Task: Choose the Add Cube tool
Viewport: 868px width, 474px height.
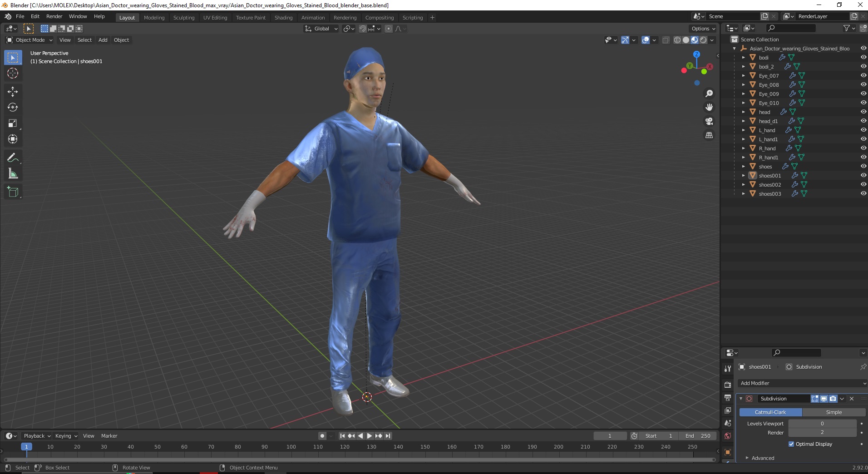Action: pos(13,192)
